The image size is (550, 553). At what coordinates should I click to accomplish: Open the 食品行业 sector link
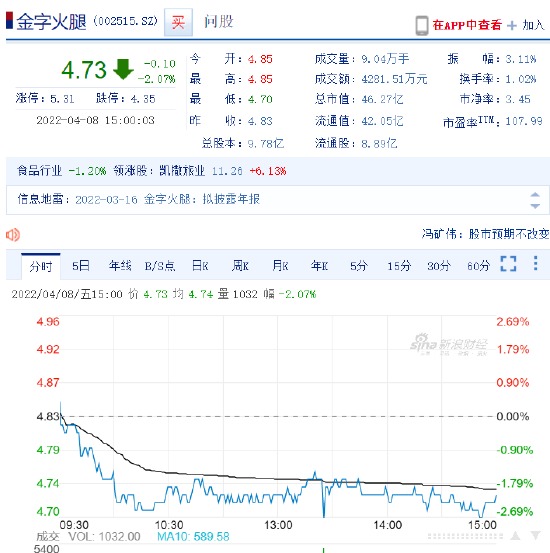coord(40,171)
